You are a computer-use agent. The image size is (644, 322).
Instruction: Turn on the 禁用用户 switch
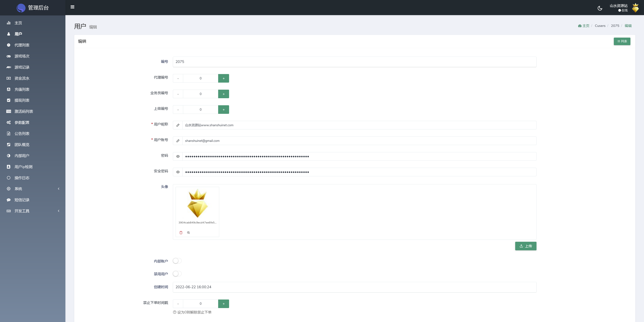point(177,274)
